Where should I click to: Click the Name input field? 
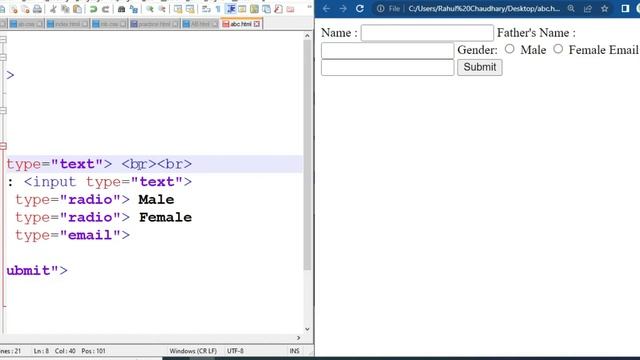point(427,33)
